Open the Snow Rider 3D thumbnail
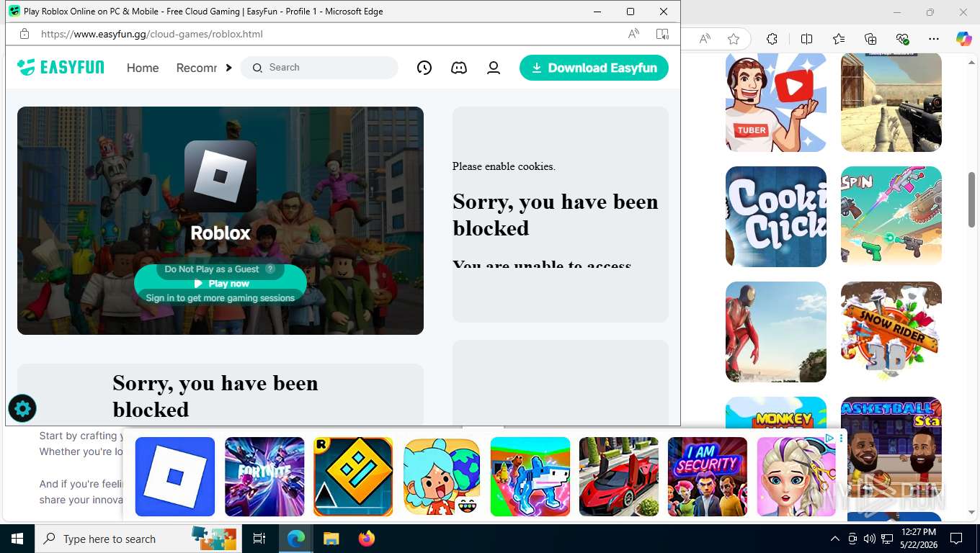 (x=891, y=332)
